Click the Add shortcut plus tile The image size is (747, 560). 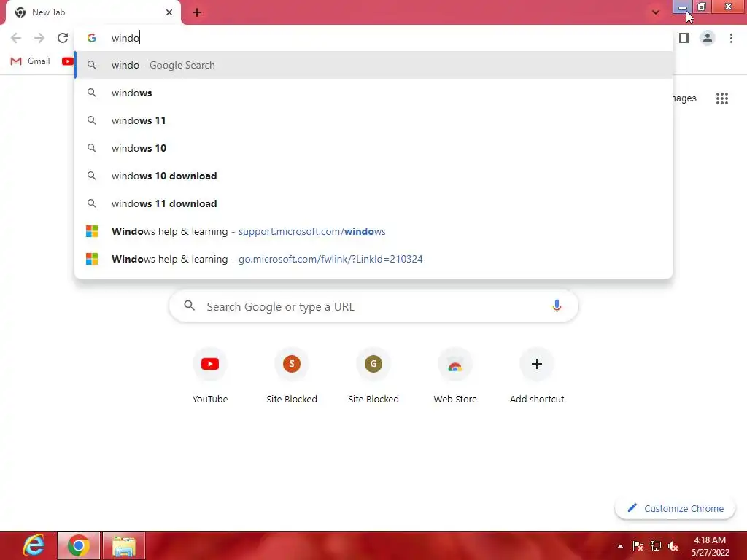(537, 376)
